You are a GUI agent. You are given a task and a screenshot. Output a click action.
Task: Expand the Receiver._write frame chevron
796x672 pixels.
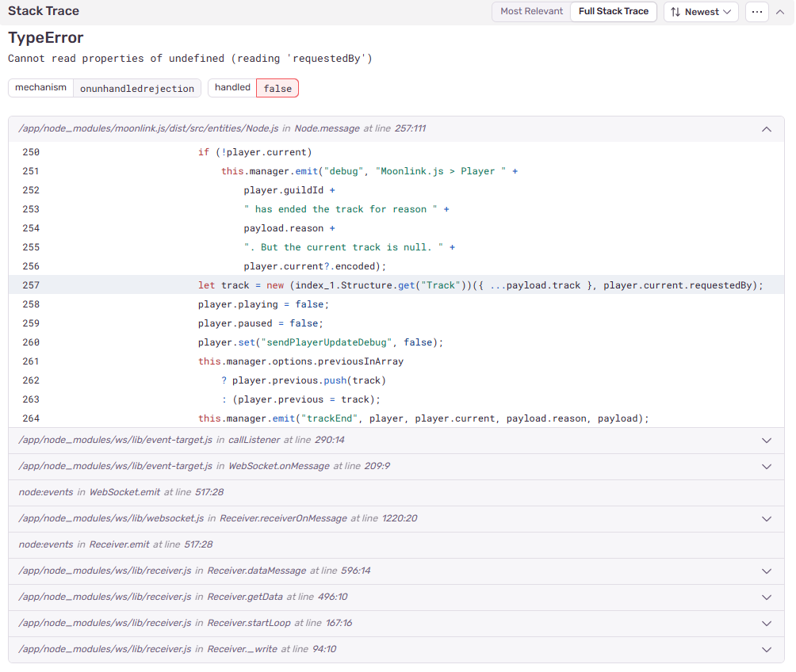(766, 650)
